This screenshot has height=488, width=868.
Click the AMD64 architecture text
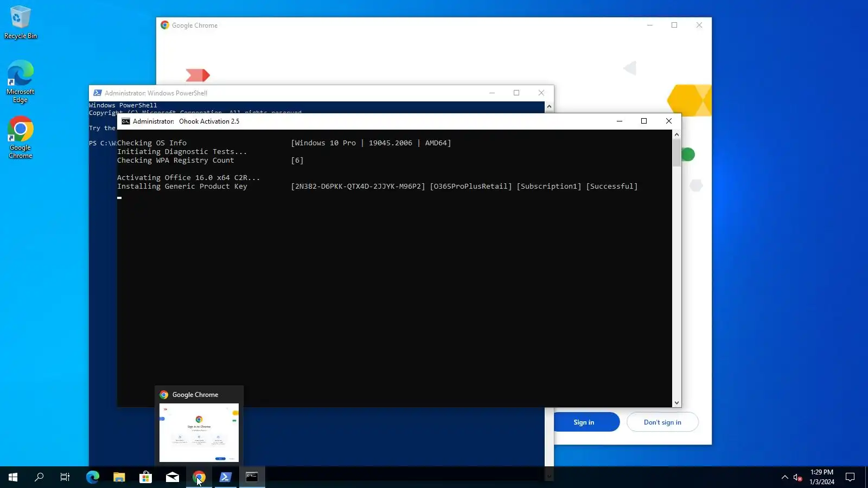pyautogui.click(x=436, y=143)
